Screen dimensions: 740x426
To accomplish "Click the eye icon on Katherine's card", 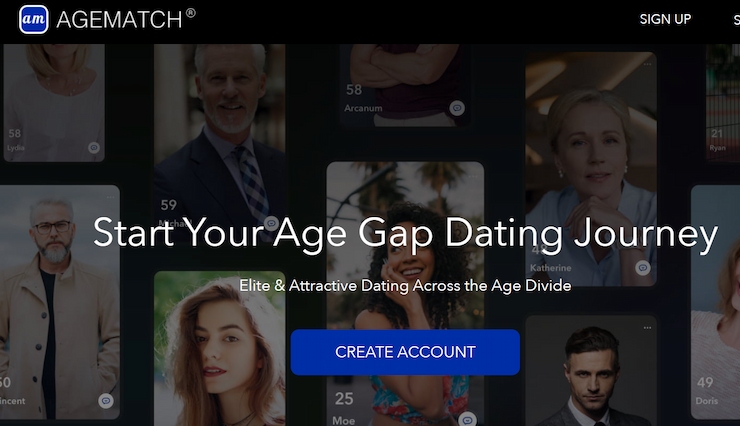I will (x=642, y=268).
